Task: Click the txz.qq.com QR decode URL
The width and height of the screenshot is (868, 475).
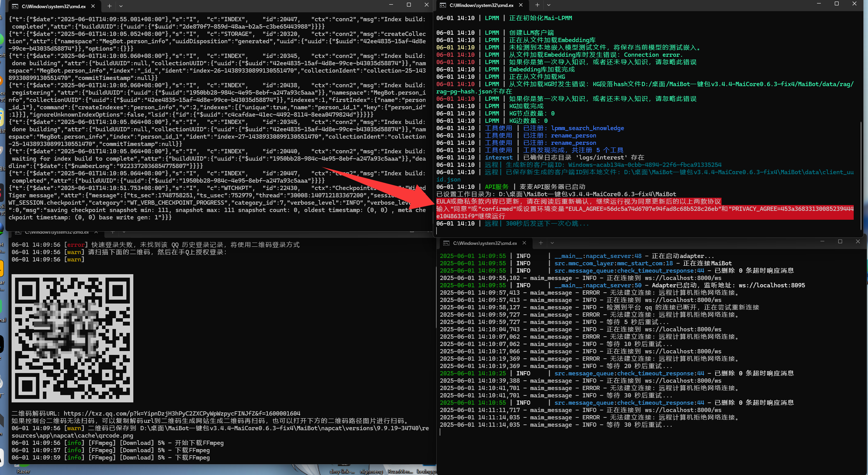Action: click(x=182, y=413)
